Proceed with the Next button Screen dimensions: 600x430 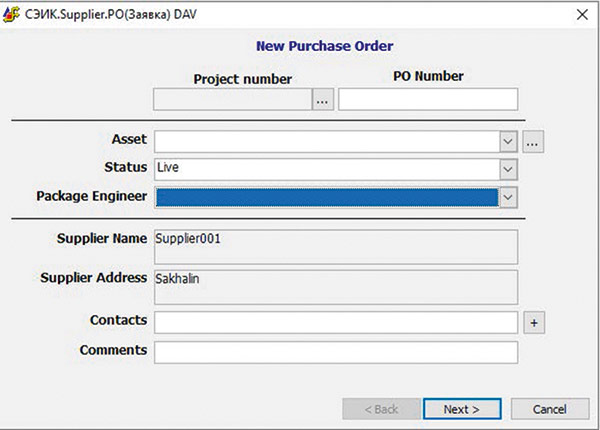[461, 409]
